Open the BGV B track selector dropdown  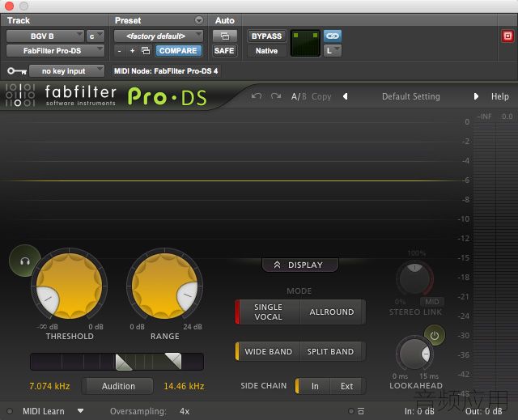(x=45, y=36)
